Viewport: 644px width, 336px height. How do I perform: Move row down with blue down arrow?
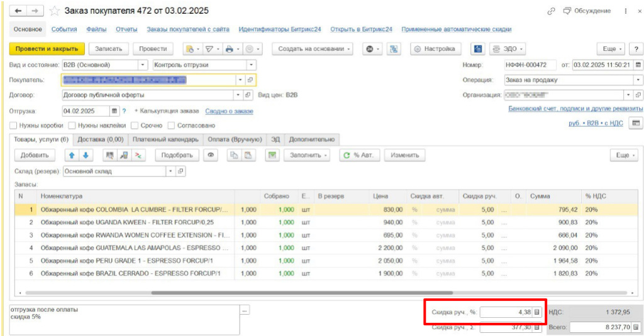86,155
